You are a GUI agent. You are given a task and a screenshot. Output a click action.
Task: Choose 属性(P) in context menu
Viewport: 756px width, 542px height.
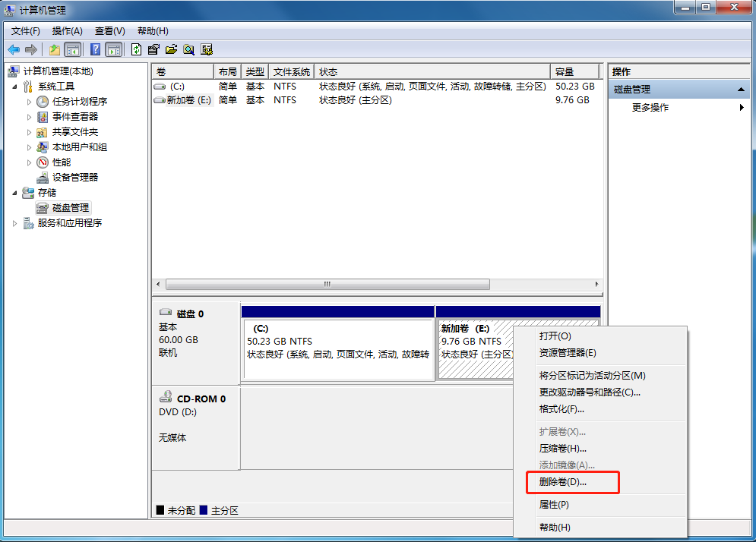[x=600, y=505]
